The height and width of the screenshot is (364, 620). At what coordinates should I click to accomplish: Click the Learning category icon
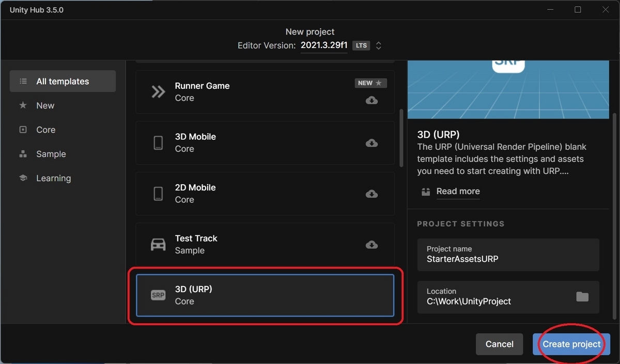23,178
